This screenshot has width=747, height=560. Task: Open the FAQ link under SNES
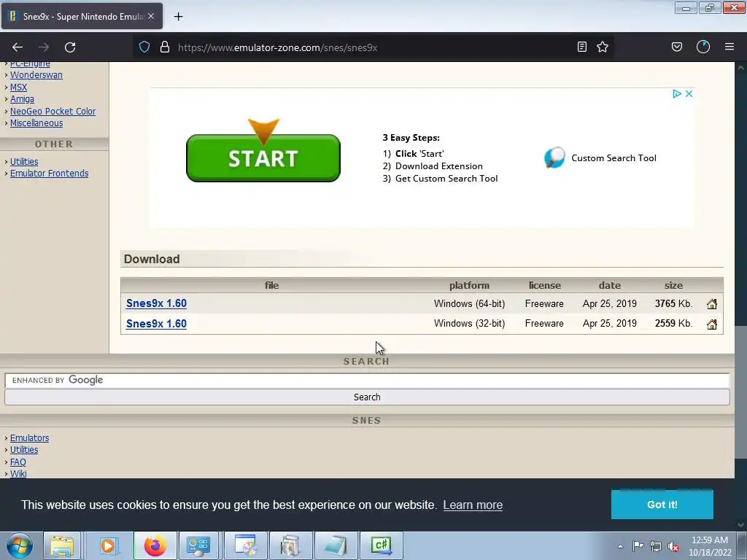(x=18, y=462)
